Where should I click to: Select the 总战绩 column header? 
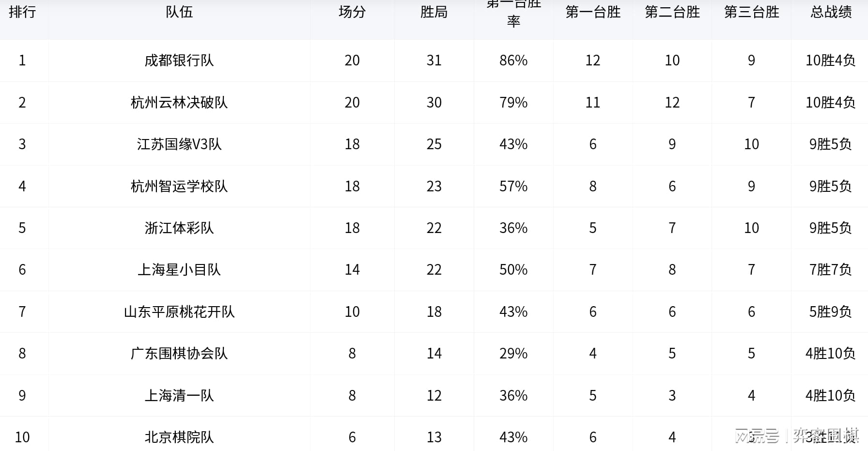point(831,12)
